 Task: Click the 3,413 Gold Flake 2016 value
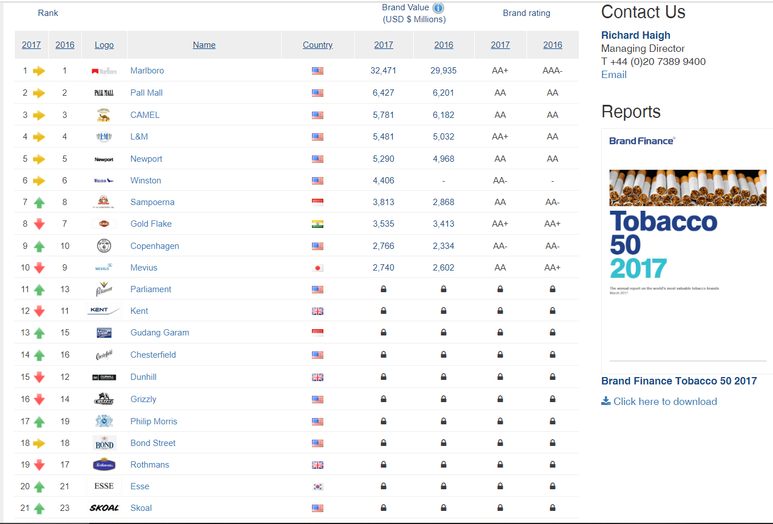click(443, 224)
